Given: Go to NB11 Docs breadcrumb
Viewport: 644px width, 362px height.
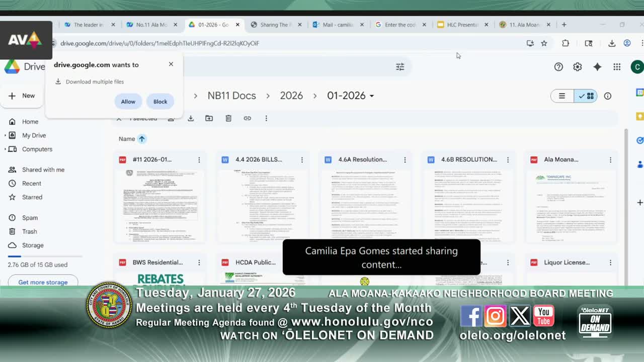Looking at the screenshot, I should click(232, 96).
